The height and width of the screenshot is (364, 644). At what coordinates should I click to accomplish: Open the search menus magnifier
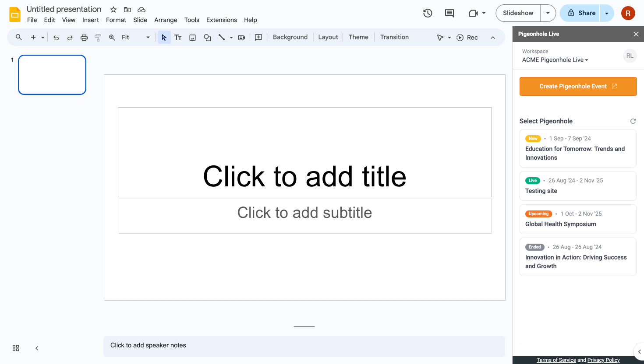19,37
